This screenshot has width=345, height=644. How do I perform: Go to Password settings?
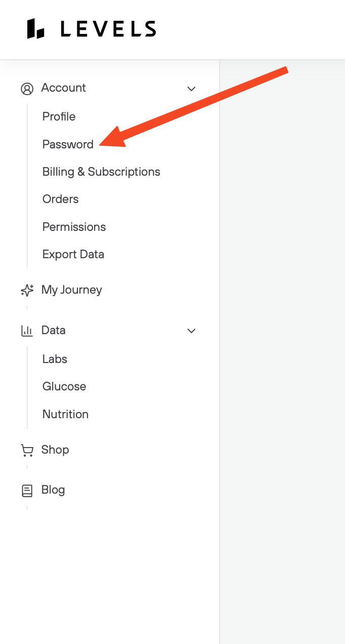(x=68, y=144)
